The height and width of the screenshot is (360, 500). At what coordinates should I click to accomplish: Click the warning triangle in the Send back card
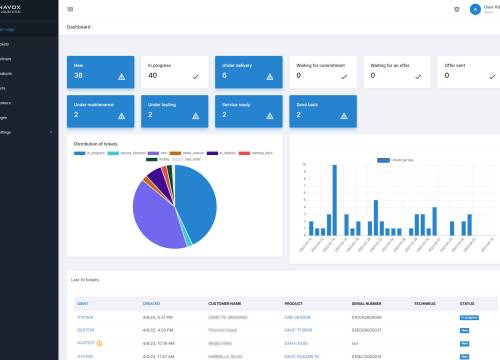[344, 116]
